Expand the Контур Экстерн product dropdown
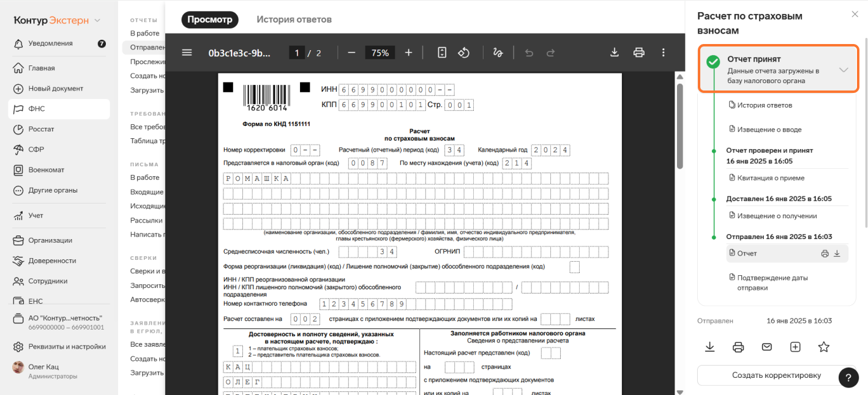The image size is (868, 395). [97, 20]
